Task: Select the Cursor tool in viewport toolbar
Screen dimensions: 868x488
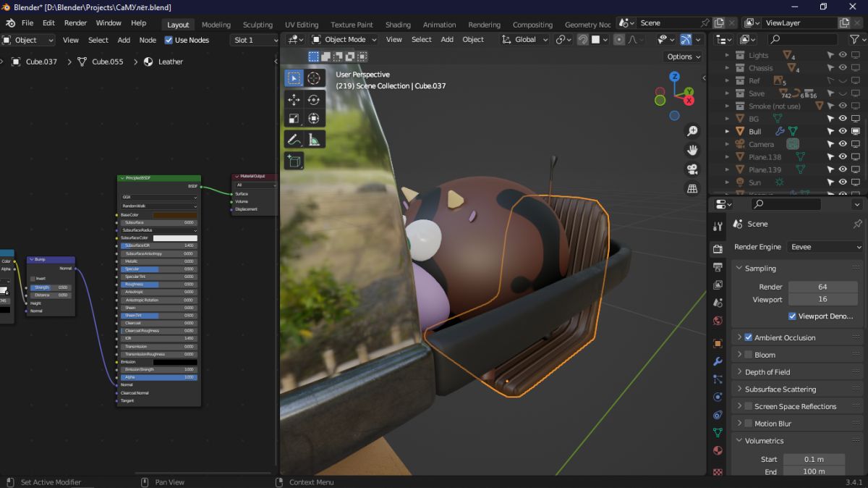Action: tap(315, 78)
